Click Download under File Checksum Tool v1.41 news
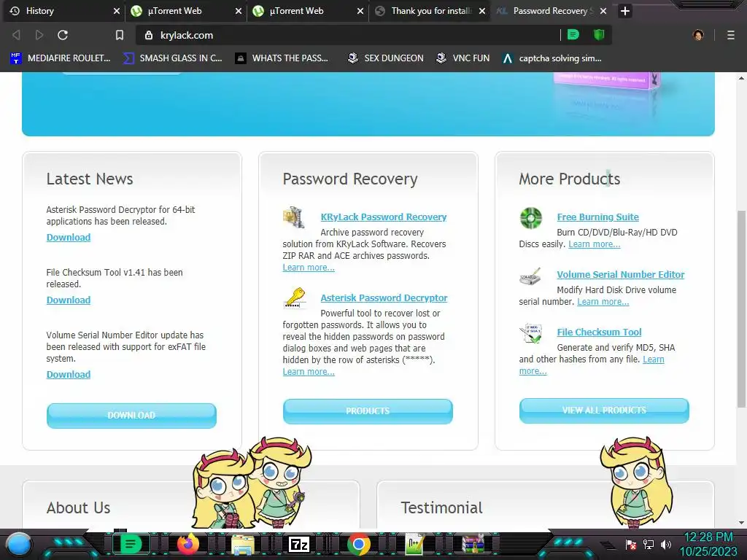 pyautogui.click(x=68, y=300)
